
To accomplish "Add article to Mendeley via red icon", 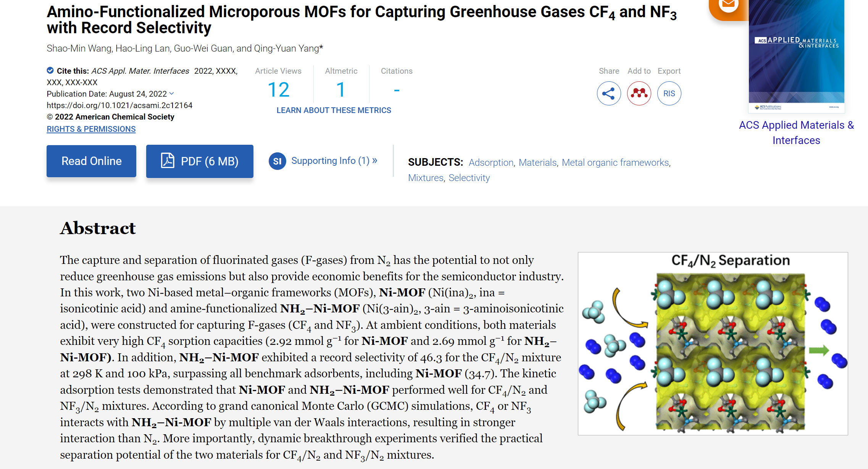I will pos(639,94).
